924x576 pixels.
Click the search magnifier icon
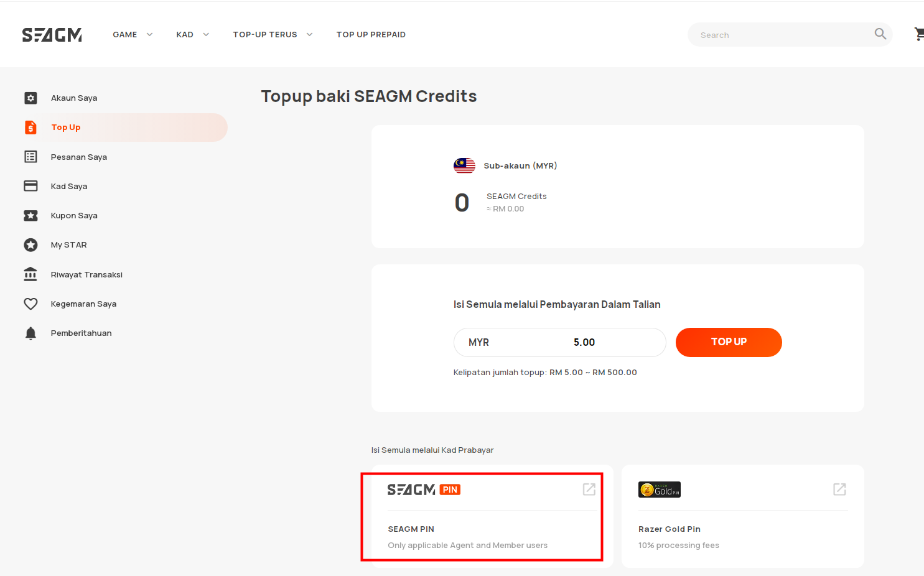880,34
